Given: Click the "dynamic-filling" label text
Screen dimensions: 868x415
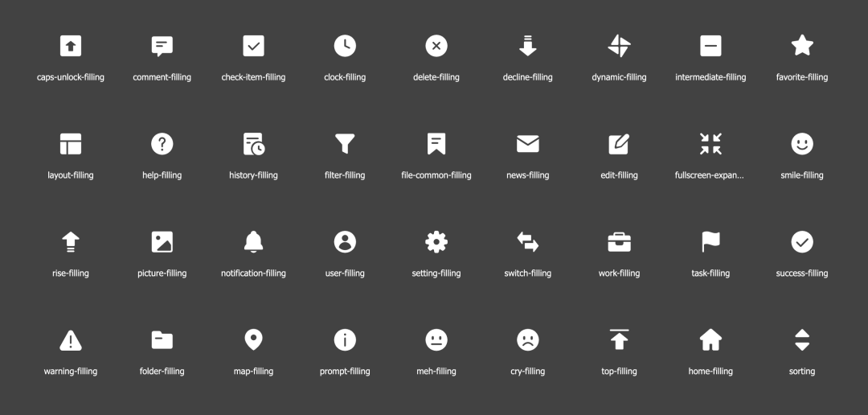Looking at the screenshot, I should (x=619, y=77).
